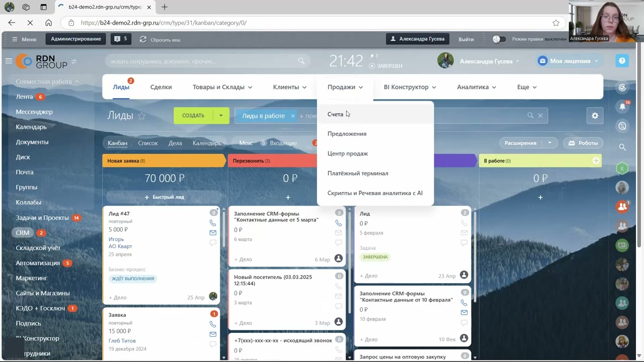644x362 pixels.
Task: Open the Роботы button
Action: (x=583, y=143)
